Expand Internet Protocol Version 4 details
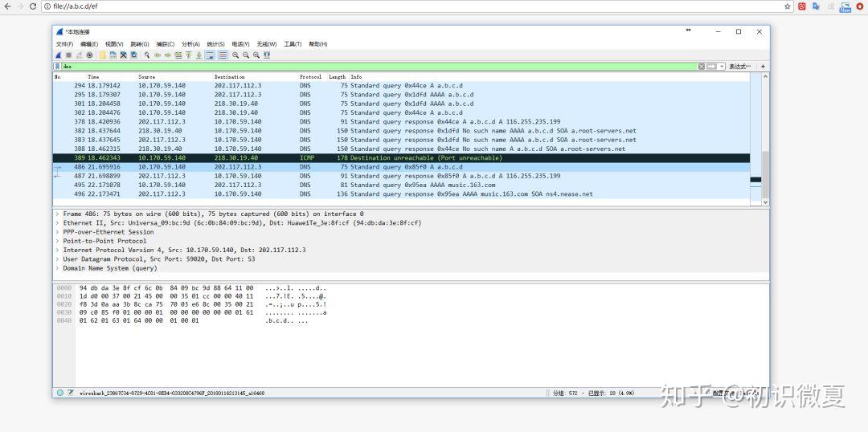The image size is (868, 432). click(x=57, y=250)
